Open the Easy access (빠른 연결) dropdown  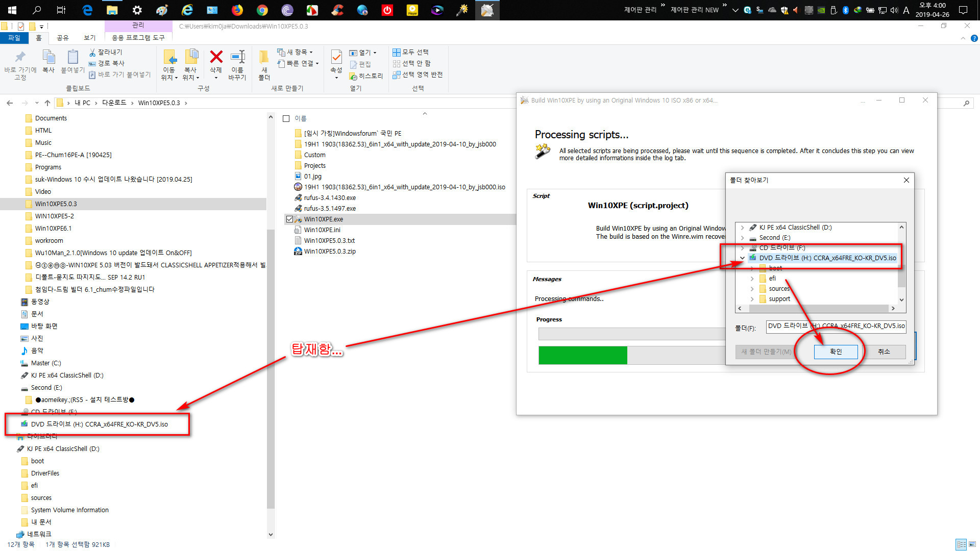pos(298,63)
